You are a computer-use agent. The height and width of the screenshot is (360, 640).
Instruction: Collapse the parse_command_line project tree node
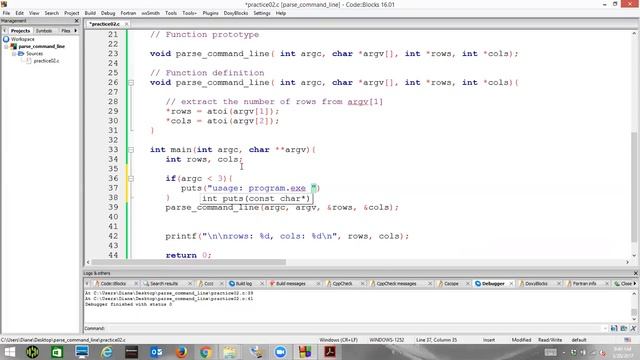tap(6, 47)
